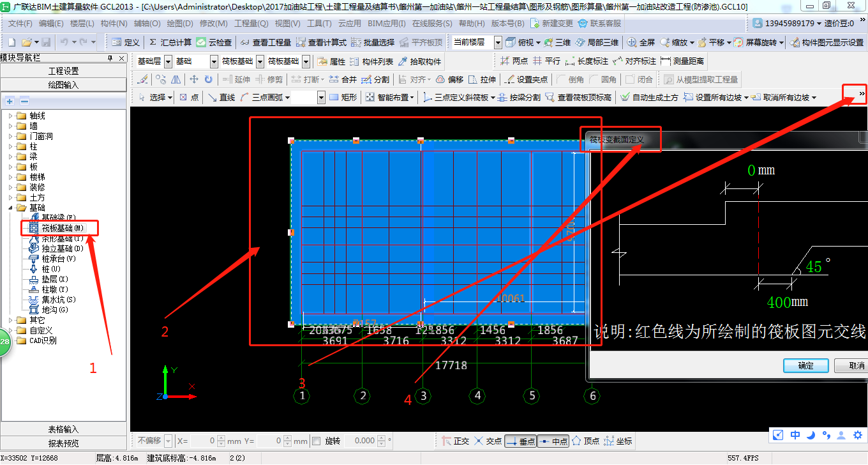Click the Save disk icon
868x465 pixels.
46,42
